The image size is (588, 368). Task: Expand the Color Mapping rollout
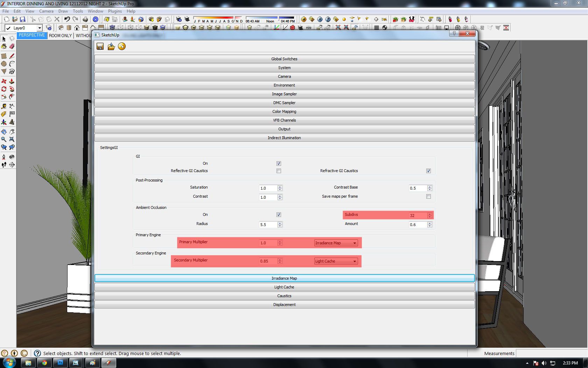coord(284,111)
